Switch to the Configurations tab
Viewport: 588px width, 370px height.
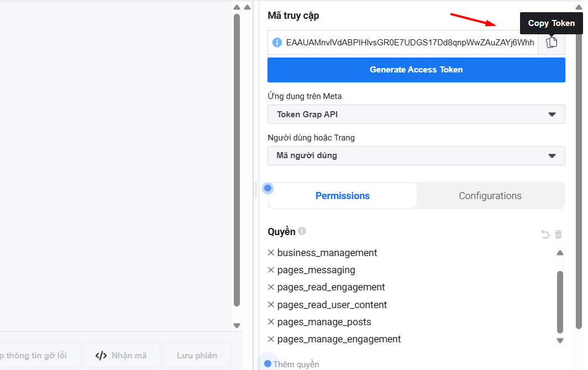(490, 195)
